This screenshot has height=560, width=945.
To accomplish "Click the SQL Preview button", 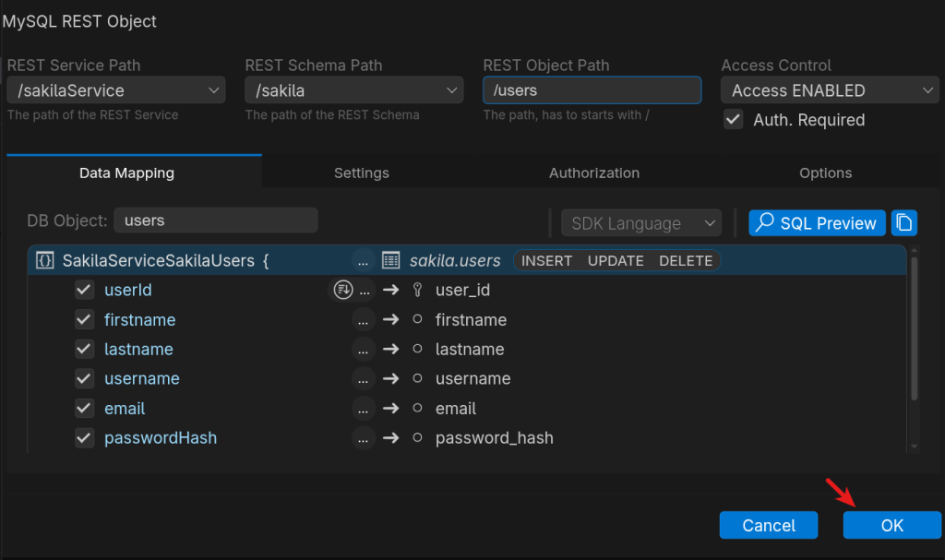I will tap(817, 223).
